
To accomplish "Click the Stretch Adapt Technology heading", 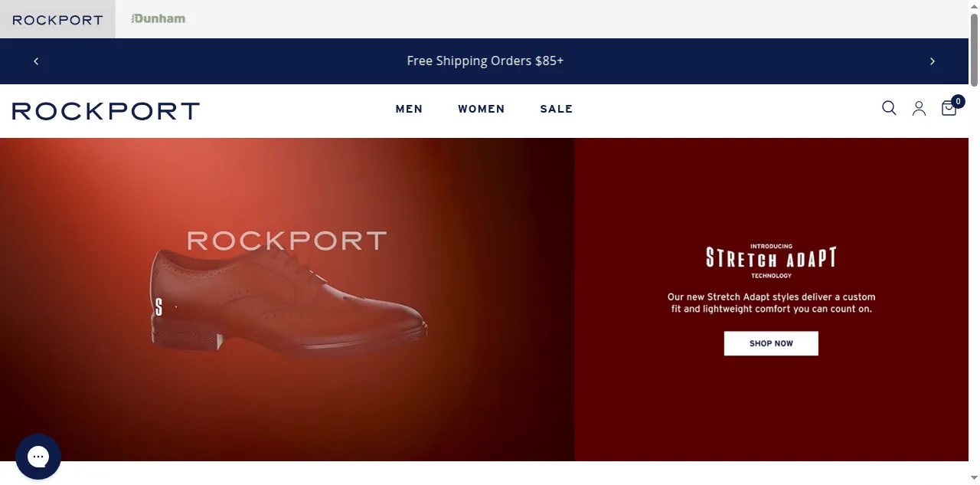I will 771,261.
